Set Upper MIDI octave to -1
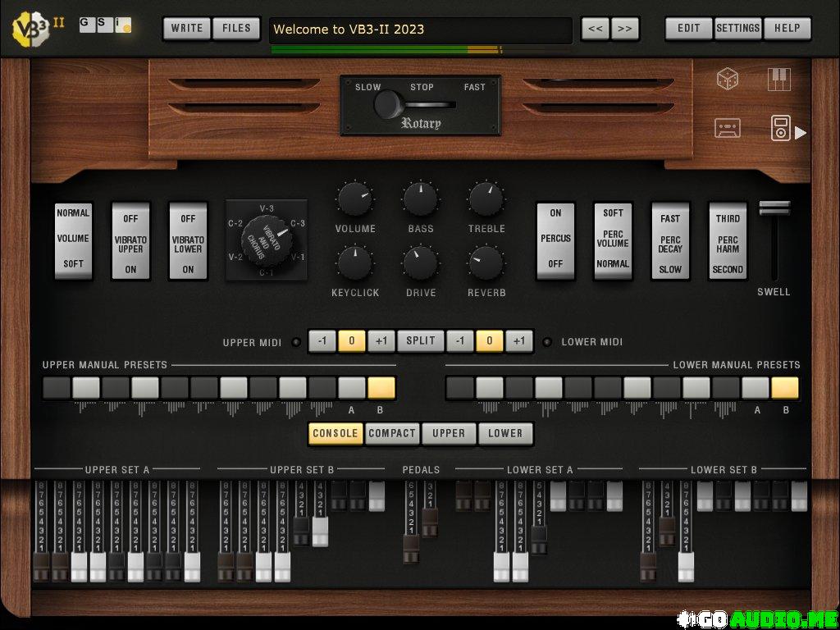Screen dimensions: 840x630 322,341
